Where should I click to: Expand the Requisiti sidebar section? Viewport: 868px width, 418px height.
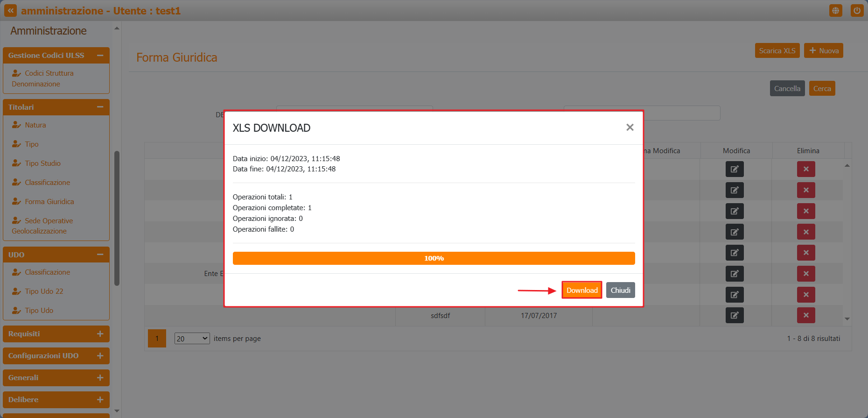100,334
